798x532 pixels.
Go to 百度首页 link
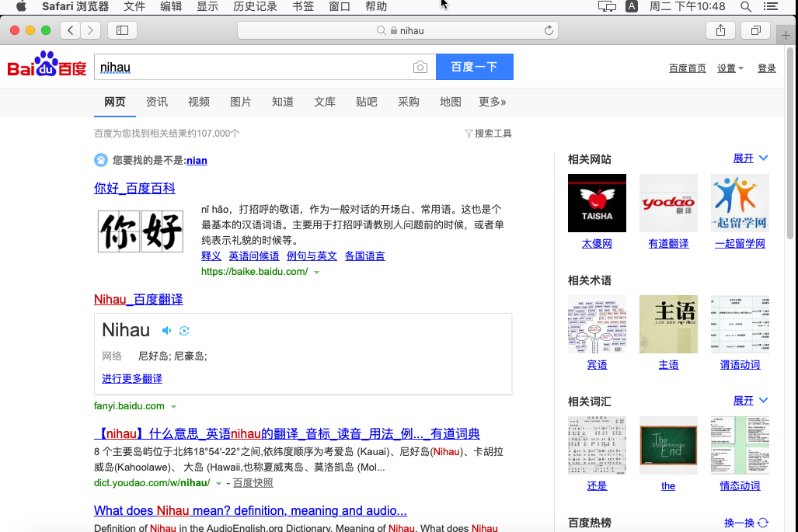[x=687, y=68]
